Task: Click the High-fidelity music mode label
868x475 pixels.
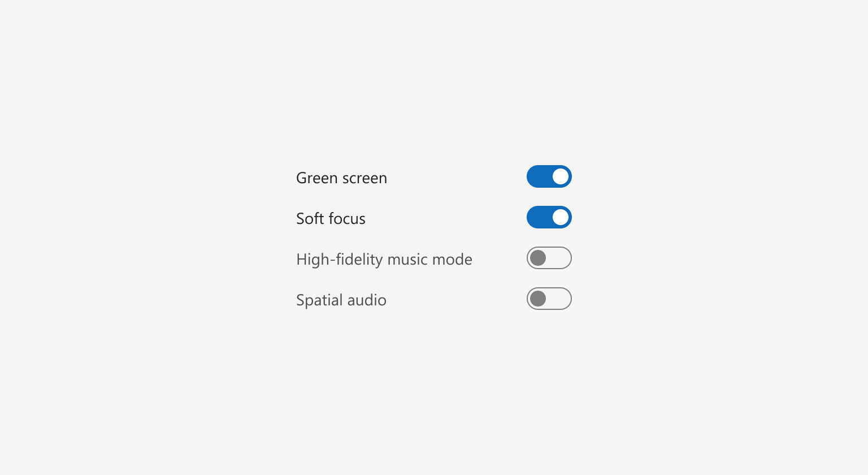Action: click(384, 259)
